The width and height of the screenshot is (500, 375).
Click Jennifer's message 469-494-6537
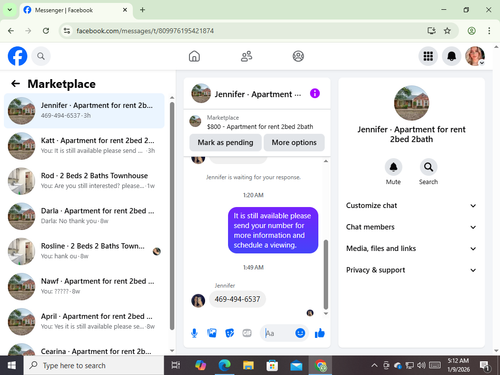coord(237,299)
